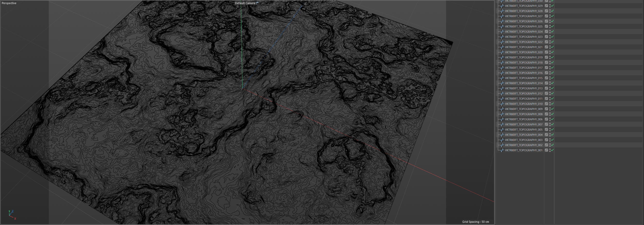Click the Perspective viewport label
644x225 pixels.
pos(9,3)
